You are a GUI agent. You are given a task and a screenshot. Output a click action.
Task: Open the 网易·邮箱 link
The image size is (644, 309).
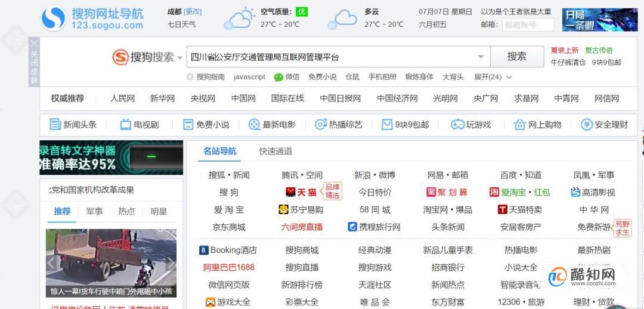pyautogui.click(x=448, y=175)
